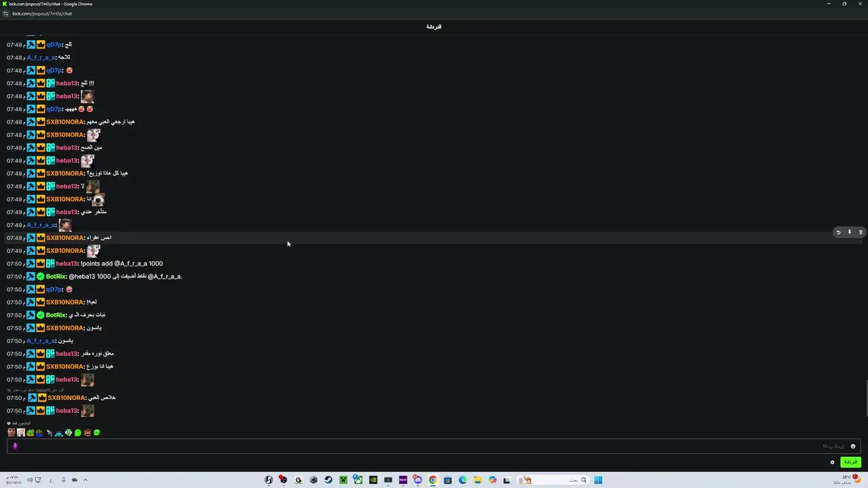Send message with green chat button
This screenshot has height=488, width=868.
850,462
